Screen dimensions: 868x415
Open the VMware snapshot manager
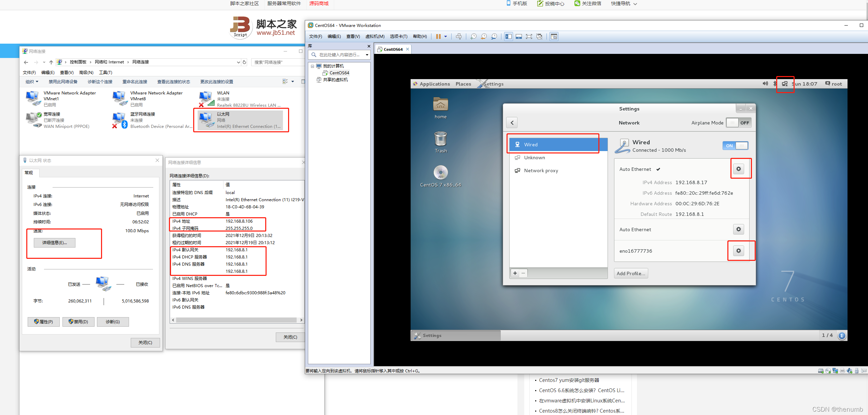pos(494,36)
